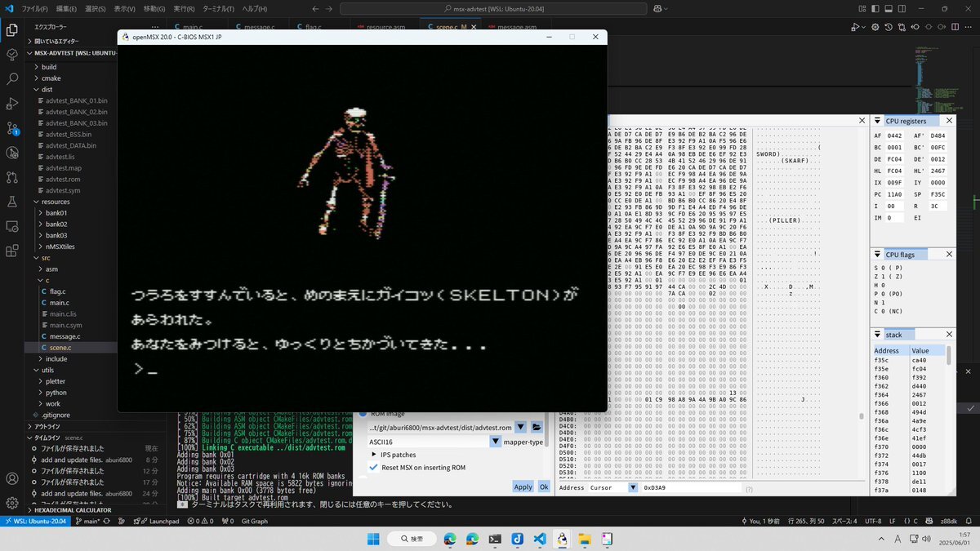Screen dimensions: 980x551
Task: Open .gitignore in the explorer
Action: click(56, 415)
